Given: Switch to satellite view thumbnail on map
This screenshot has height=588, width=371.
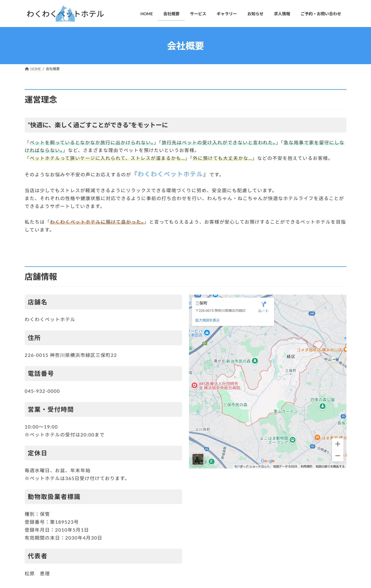Looking at the screenshot, I should 198,459.
